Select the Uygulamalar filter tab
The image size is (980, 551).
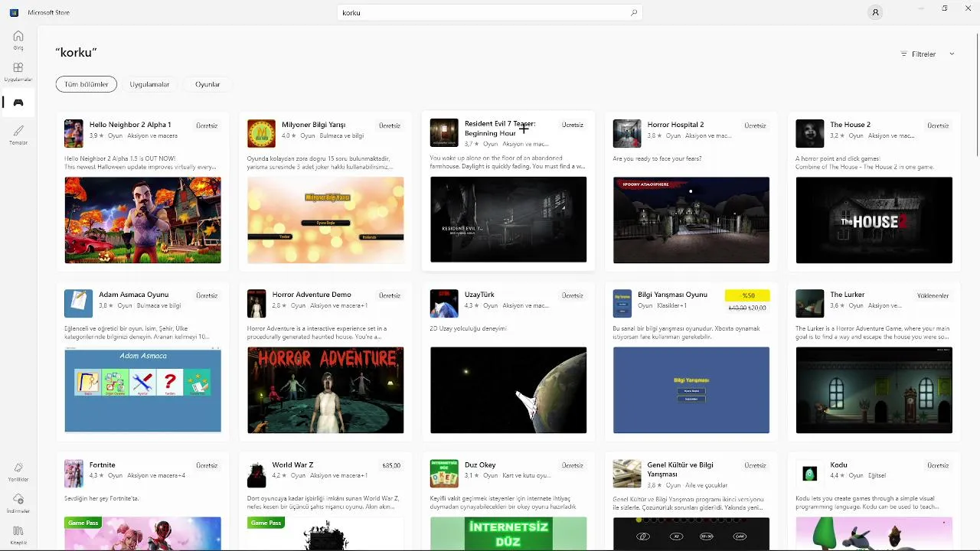tap(149, 84)
